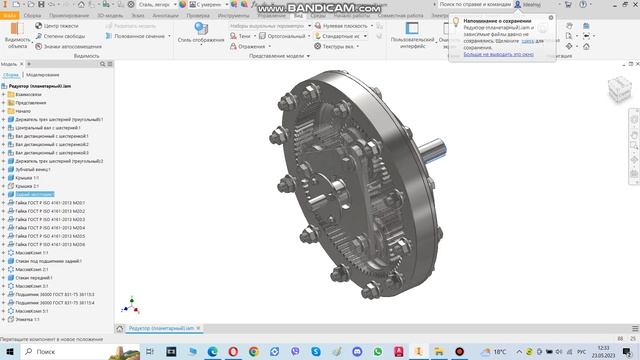
Task: Open the Model browser menu icon
Action: [110, 64]
